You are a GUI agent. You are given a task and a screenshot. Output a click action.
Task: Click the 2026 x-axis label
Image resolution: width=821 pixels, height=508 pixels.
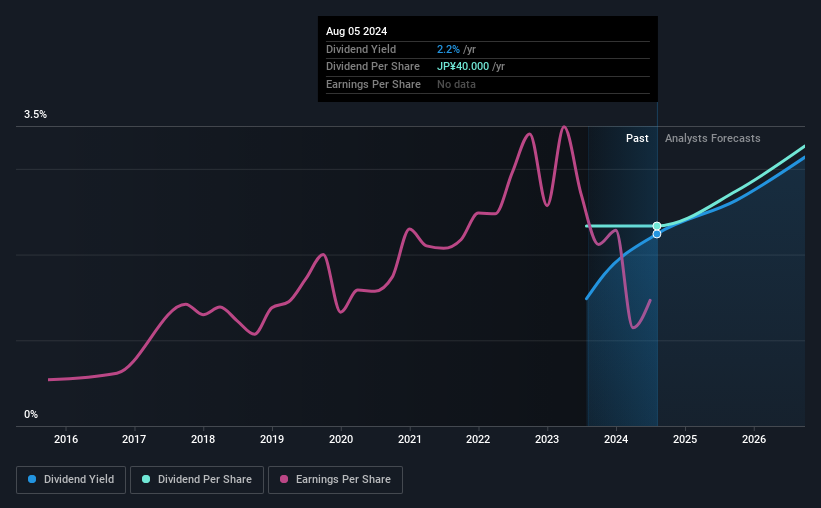(x=754, y=439)
